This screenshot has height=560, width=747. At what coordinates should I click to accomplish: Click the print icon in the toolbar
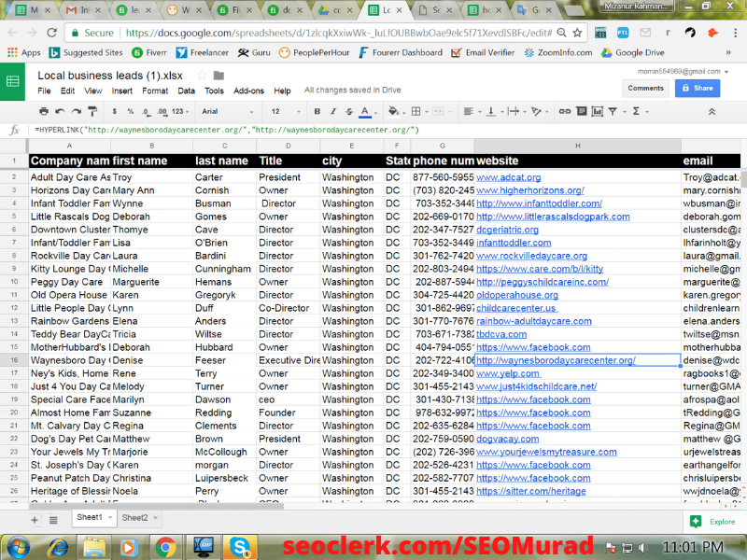coord(44,111)
